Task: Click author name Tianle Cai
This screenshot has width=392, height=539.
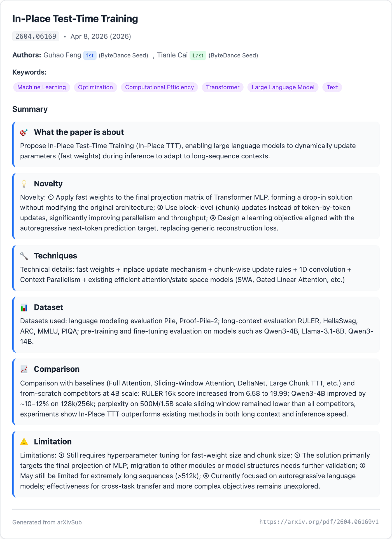Action: (x=172, y=55)
